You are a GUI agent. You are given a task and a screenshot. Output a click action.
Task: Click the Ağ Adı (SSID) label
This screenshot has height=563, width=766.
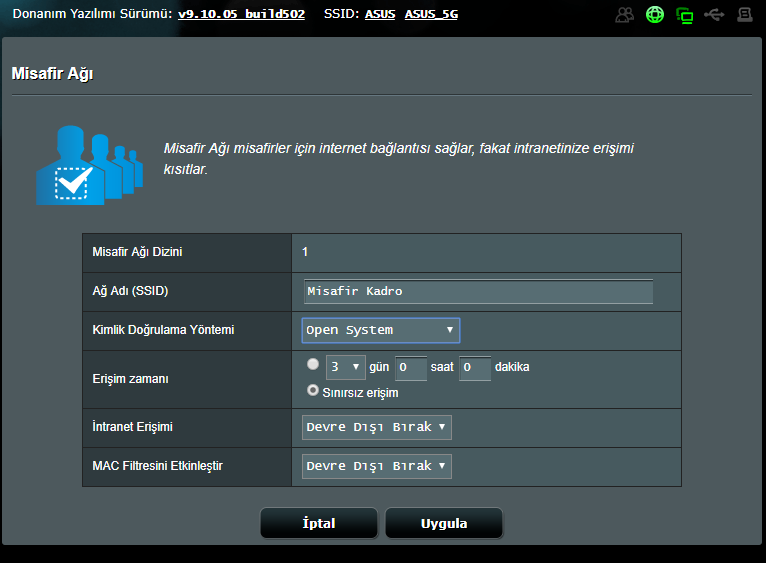(x=130, y=291)
